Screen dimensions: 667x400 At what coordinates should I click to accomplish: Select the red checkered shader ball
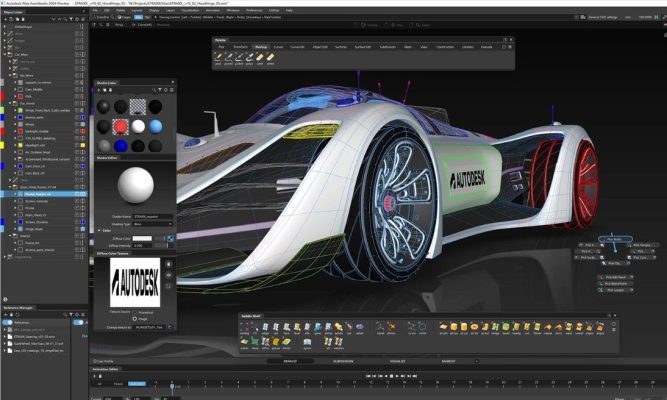[121, 126]
